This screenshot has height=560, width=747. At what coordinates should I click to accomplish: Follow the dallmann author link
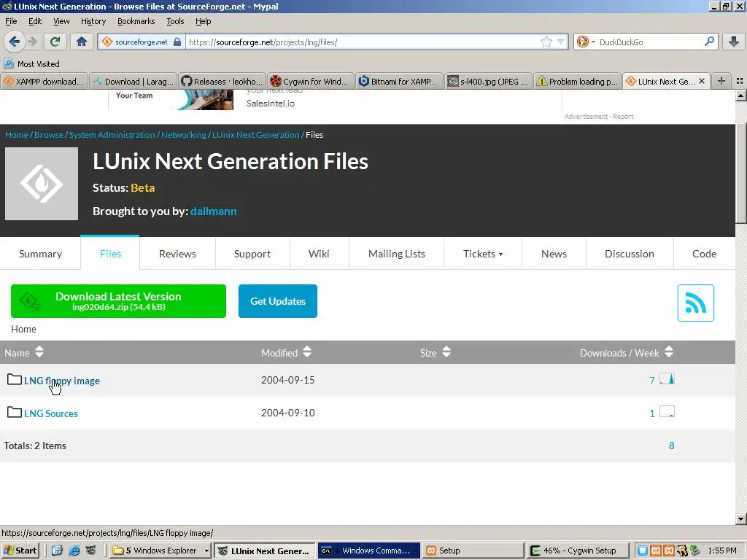pos(214,211)
